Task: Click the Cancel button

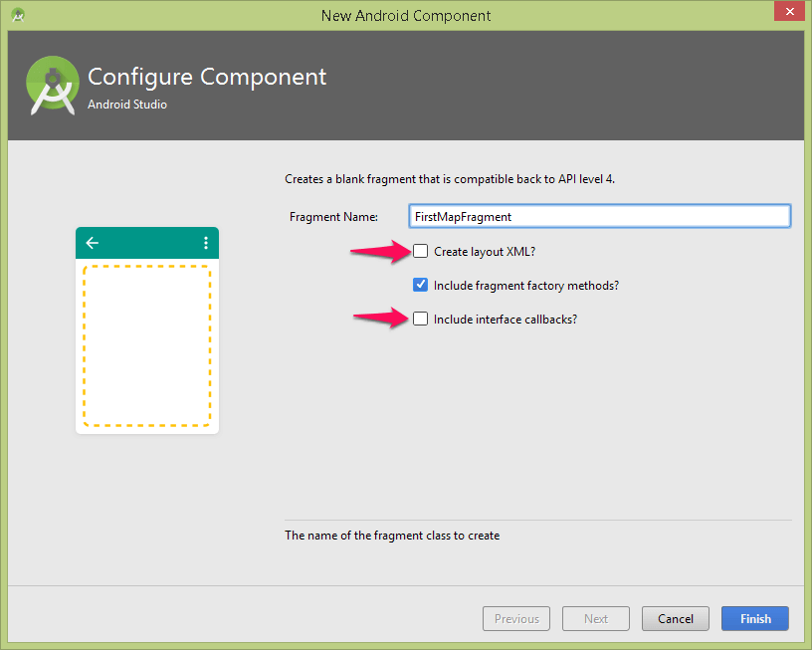Action: coord(676,618)
